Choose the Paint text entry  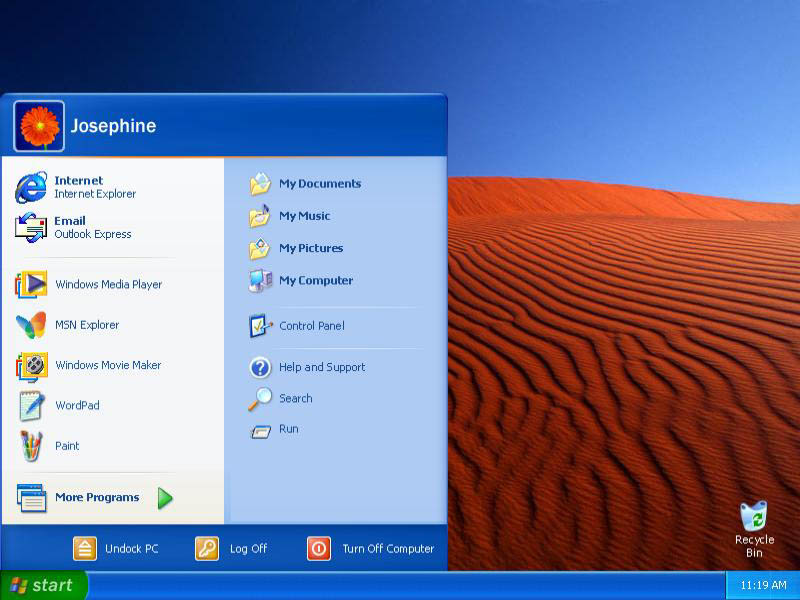pos(67,445)
